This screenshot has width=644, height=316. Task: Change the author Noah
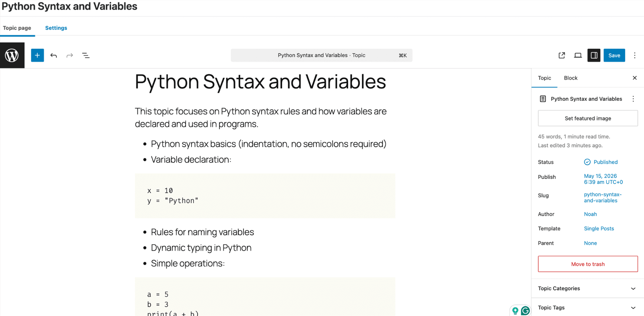tap(590, 214)
